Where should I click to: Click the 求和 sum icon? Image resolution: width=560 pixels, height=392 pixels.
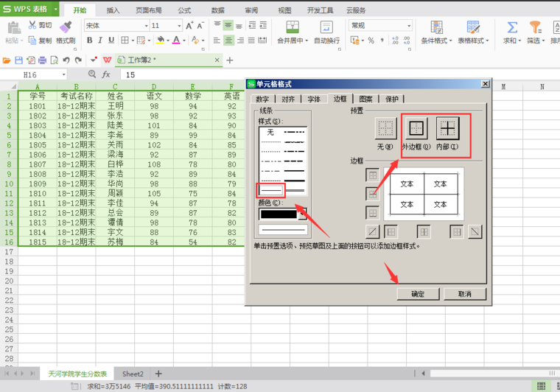(511, 27)
